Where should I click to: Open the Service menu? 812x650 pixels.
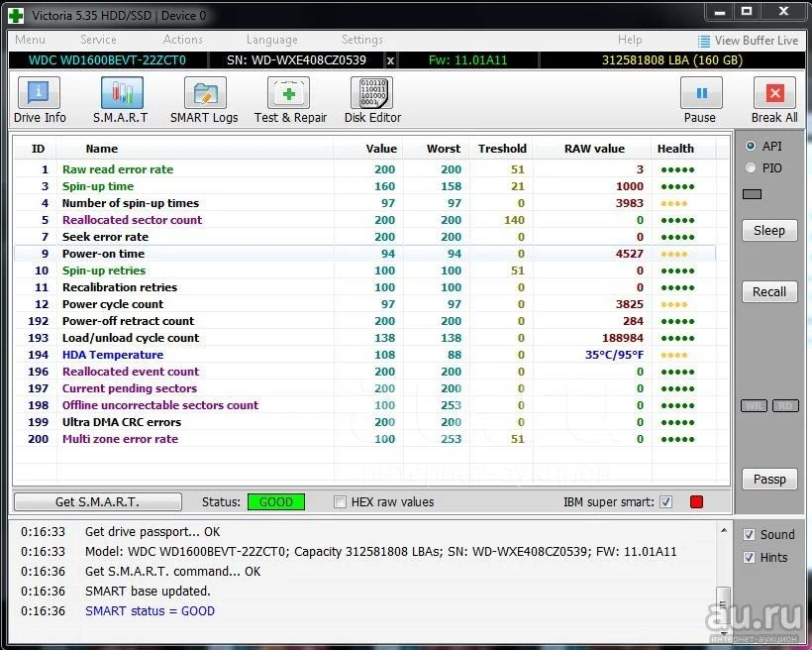point(98,40)
